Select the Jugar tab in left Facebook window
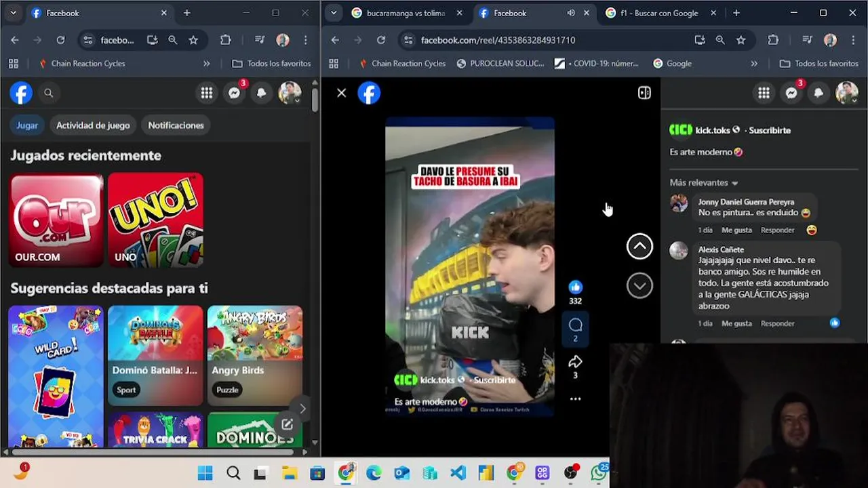The height and width of the screenshot is (488, 868). click(x=27, y=125)
